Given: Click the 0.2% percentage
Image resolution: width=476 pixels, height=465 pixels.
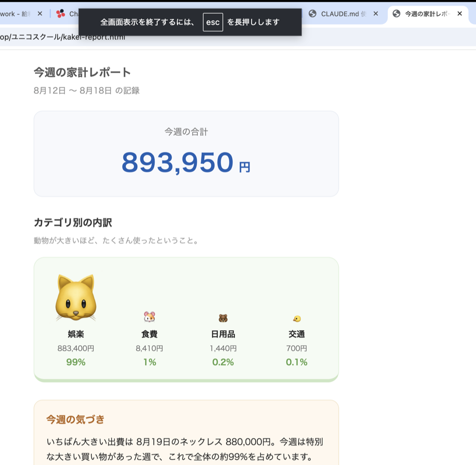Looking at the screenshot, I should (x=223, y=362).
